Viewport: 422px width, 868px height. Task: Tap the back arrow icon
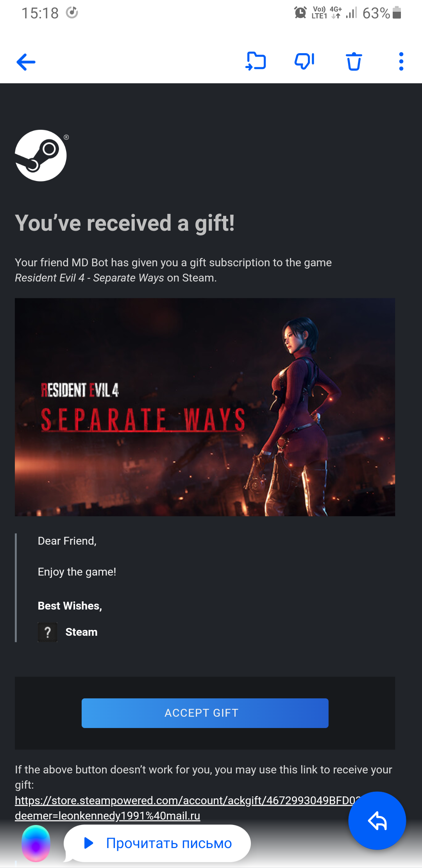pyautogui.click(x=26, y=62)
